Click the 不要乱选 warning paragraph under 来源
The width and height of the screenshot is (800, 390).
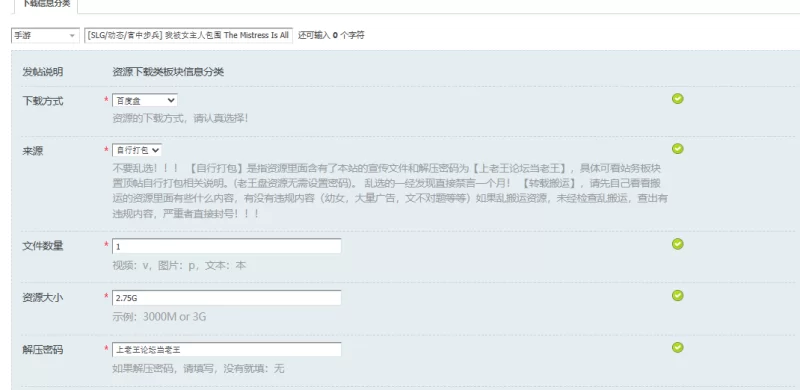click(x=390, y=190)
